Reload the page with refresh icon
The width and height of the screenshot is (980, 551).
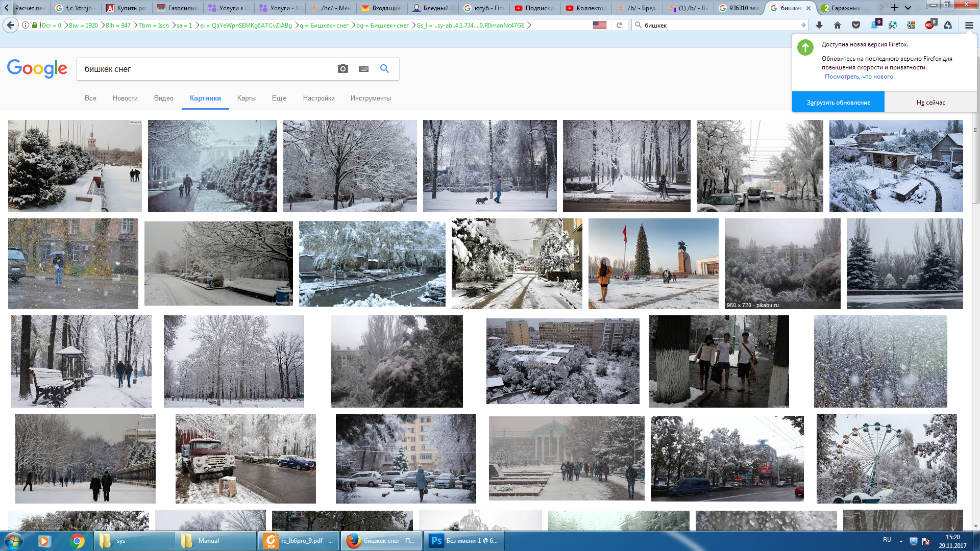click(x=619, y=25)
